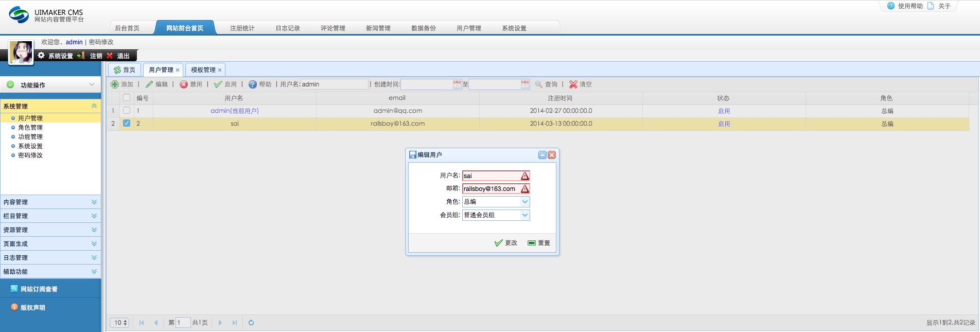Click the 禁用 disable icon in toolbar
This screenshot has height=332, width=980.
tap(184, 84)
